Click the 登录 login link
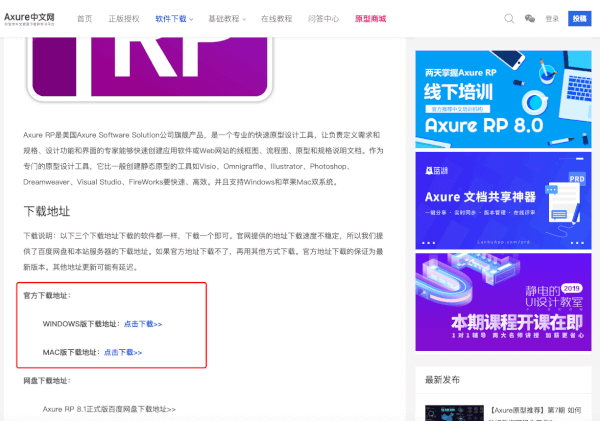 pos(552,19)
